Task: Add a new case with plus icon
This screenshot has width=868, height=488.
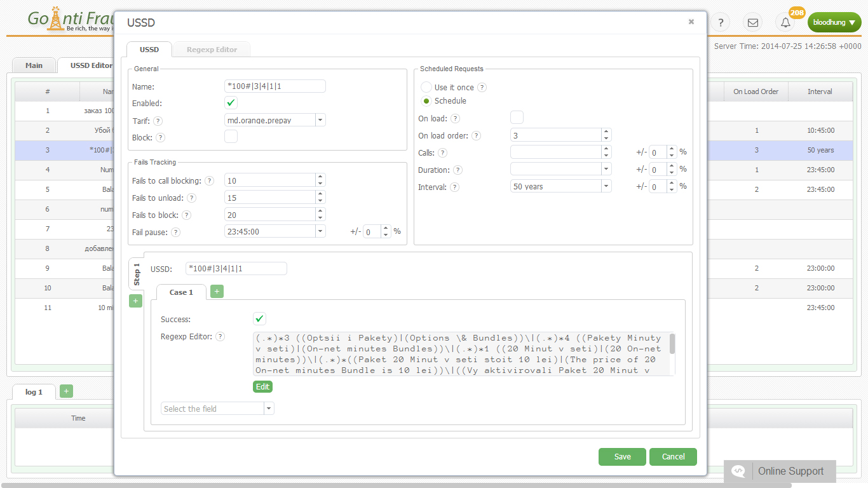Action: 217,292
